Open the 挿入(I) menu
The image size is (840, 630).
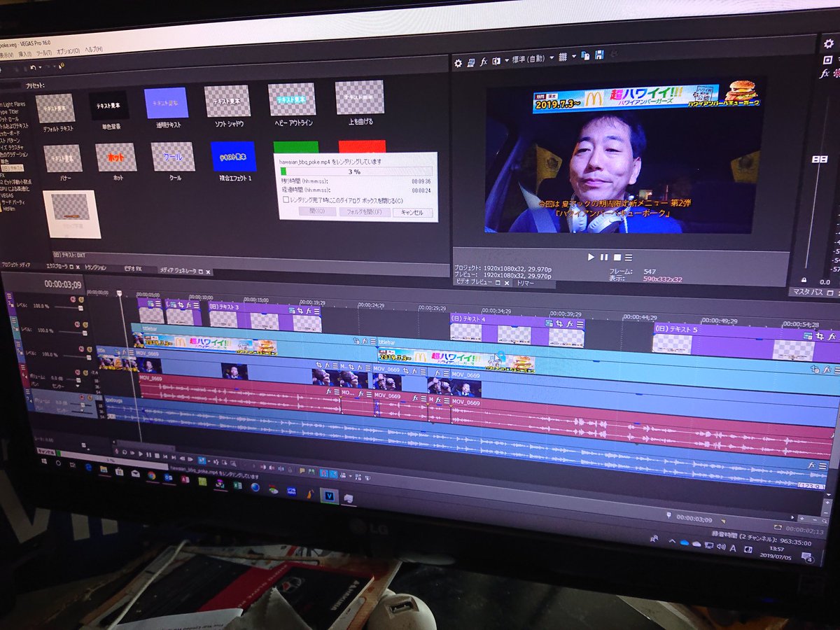(x=24, y=54)
